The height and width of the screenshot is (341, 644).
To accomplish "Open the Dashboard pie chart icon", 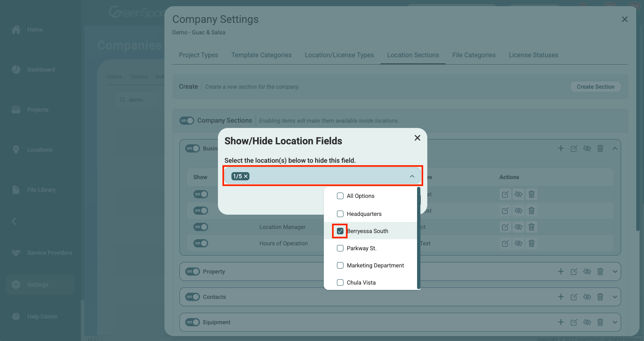I will tap(16, 70).
